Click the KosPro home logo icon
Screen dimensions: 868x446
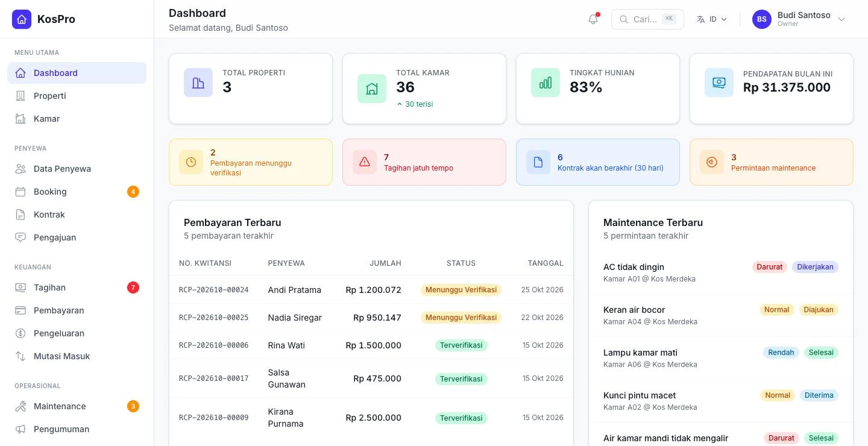click(x=22, y=19)
